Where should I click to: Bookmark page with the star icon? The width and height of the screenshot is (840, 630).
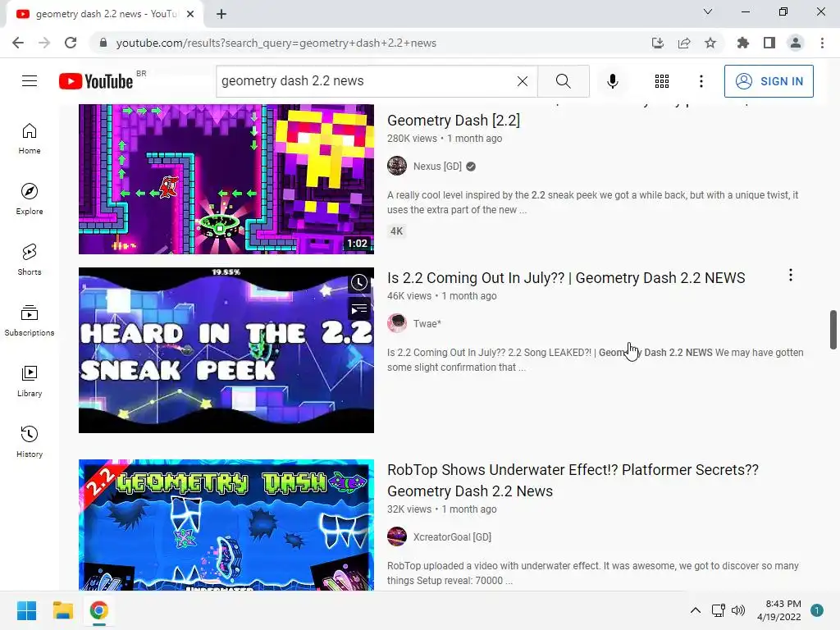coord(710,43)
